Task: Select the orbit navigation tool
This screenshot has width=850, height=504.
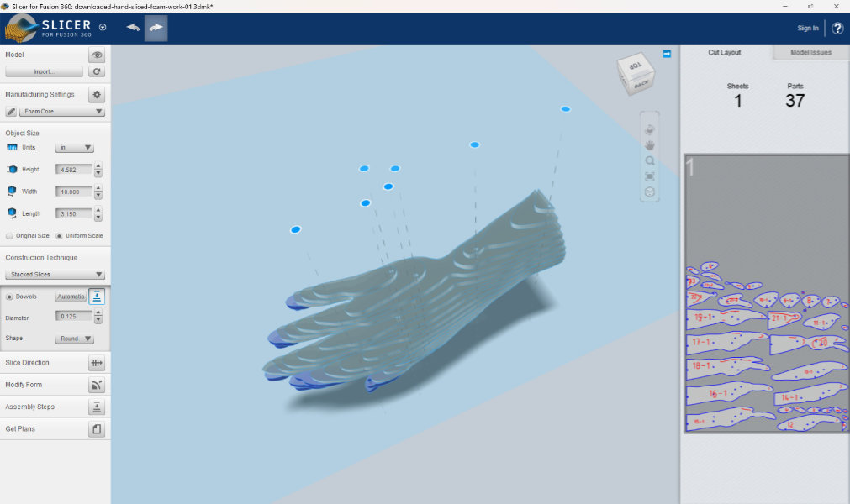Action: (649, 129)
